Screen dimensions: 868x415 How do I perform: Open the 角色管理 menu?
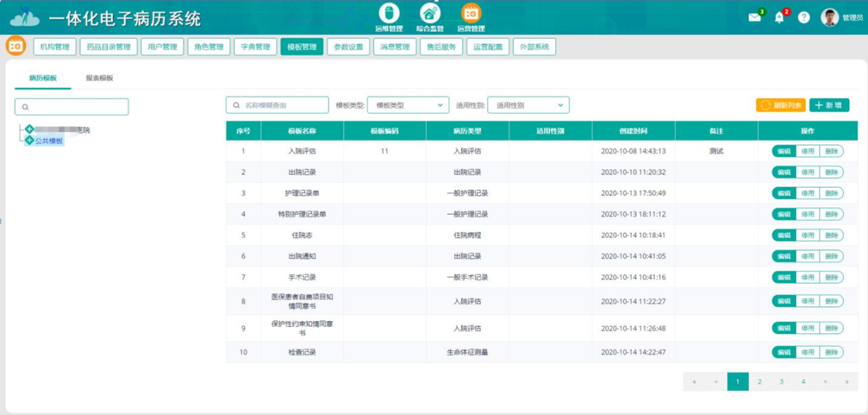pyautogui.click(x=209, y=47)
